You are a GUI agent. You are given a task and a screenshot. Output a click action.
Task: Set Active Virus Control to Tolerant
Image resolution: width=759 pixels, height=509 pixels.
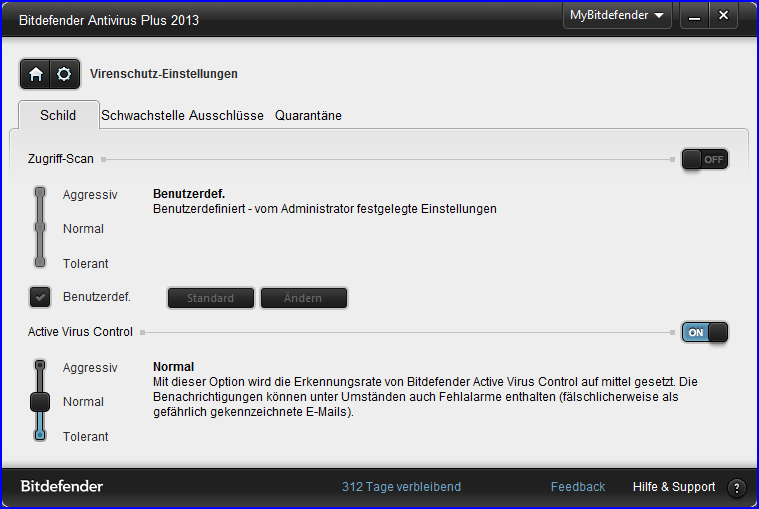pyautogui.click(x=40, y=435)
